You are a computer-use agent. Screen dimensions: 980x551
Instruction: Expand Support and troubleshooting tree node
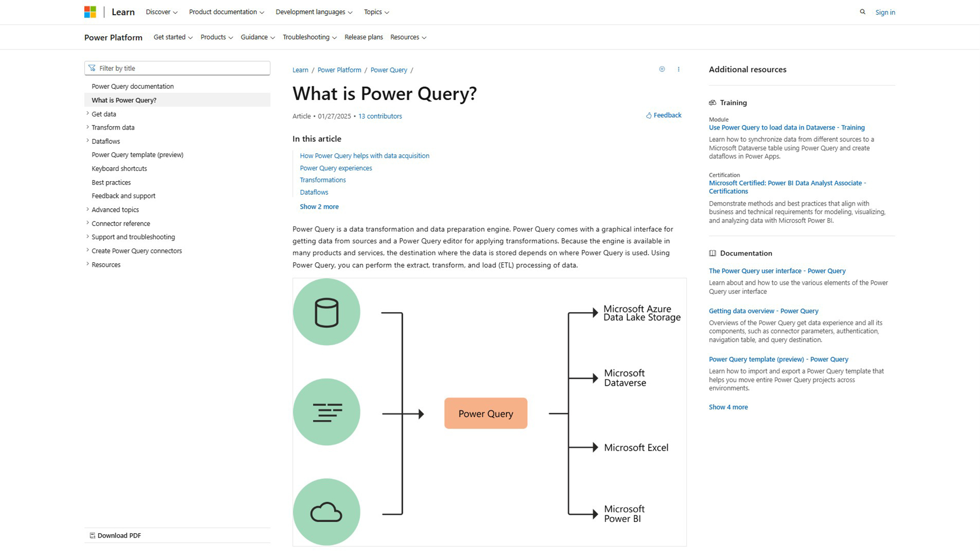click(88, 237)
